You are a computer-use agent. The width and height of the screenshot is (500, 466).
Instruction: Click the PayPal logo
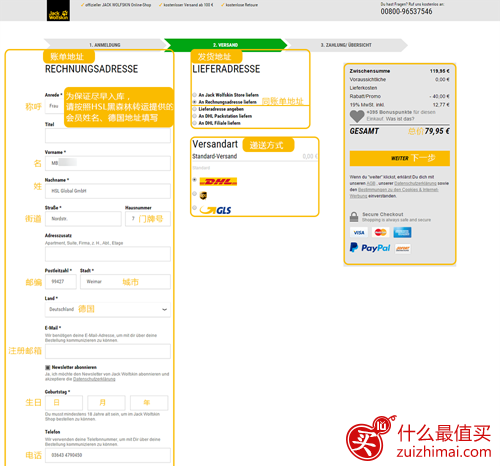tap(370, 248)
